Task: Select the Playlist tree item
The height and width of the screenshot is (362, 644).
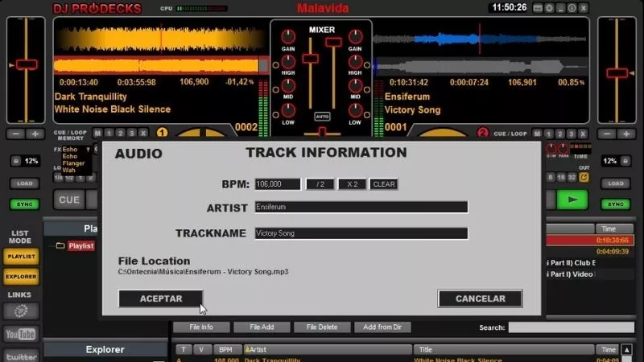Action: pyautogui.click(x=81, y=246)
